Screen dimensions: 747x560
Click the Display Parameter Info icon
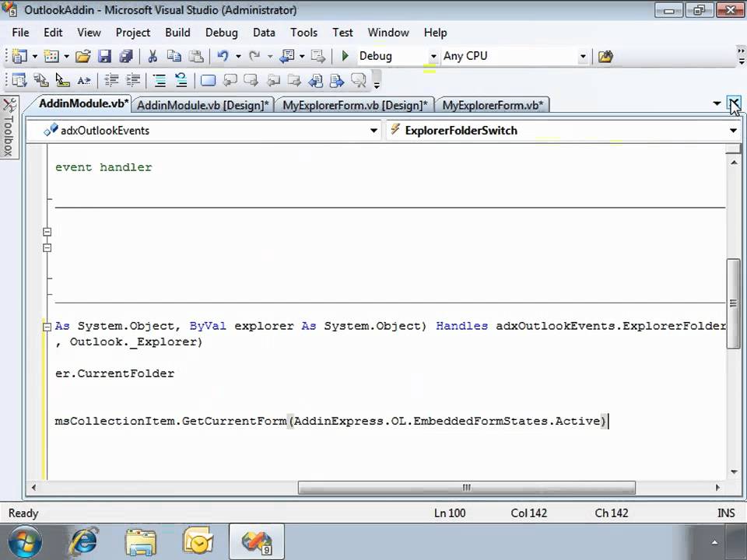pos(41,80)
